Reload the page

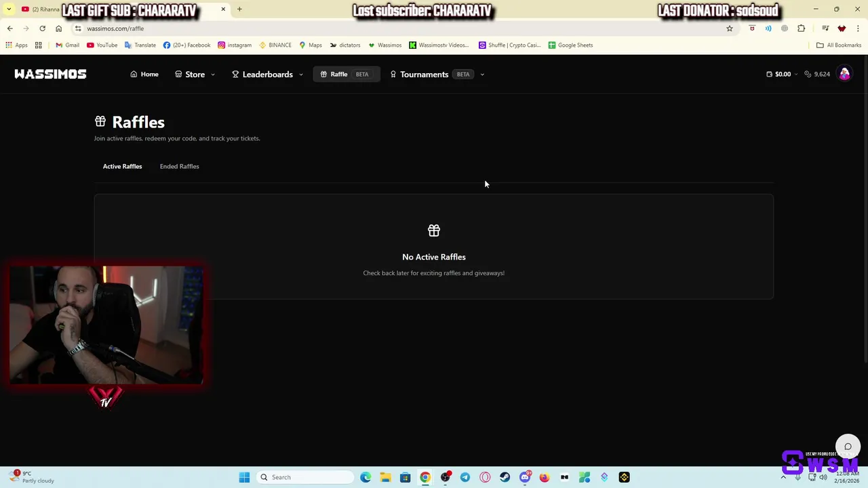[42, 28]
